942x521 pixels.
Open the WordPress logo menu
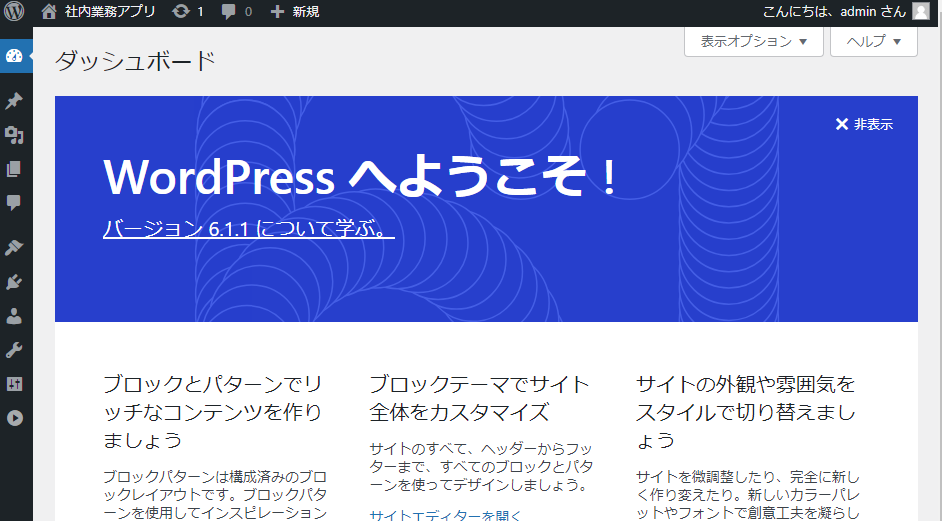pyautogui.click(x=14, y=11)
